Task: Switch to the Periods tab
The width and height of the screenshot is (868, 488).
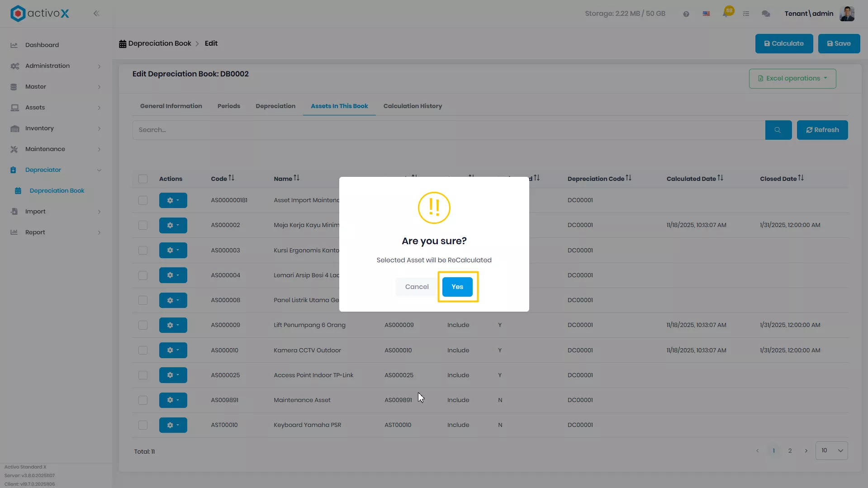Action: click(229, 106)
